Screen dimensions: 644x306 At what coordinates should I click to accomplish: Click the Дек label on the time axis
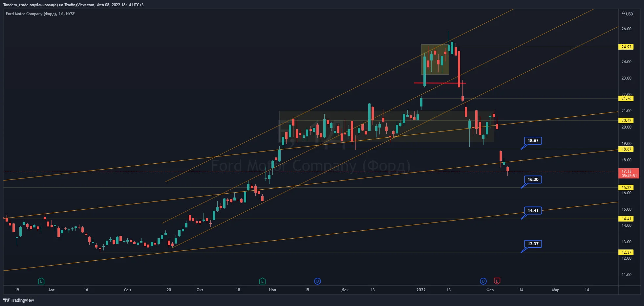click(x=345, y=290)
